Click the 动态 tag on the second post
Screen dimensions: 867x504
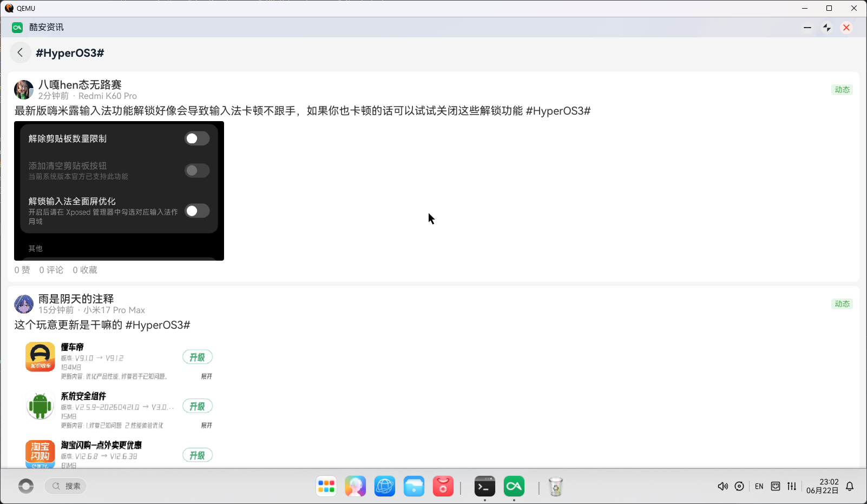click(x=842, y=304)
